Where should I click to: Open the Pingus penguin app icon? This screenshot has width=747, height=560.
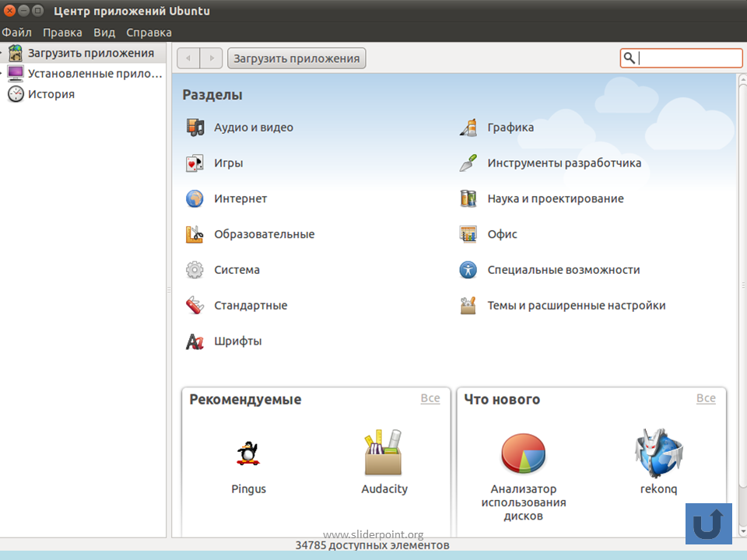tap(248, 453)
